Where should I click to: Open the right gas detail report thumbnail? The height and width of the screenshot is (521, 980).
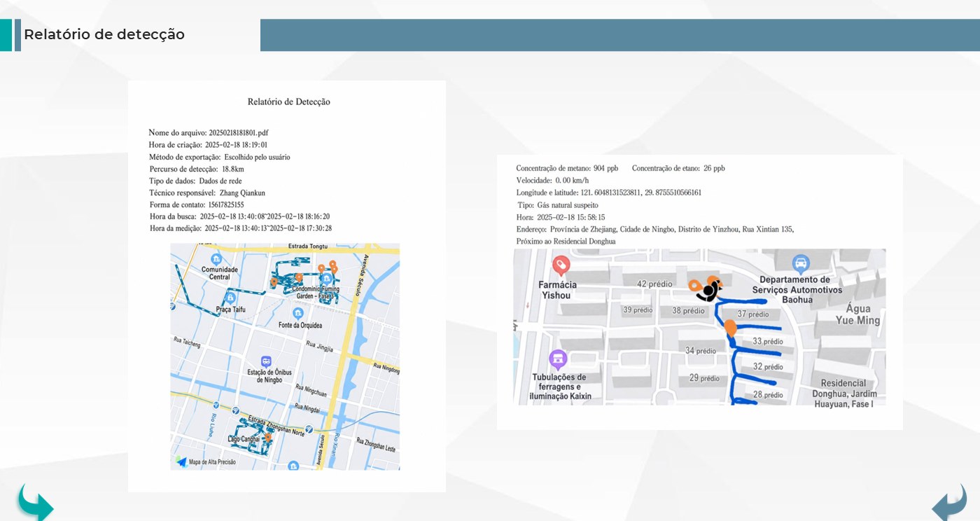coord(700,292)
